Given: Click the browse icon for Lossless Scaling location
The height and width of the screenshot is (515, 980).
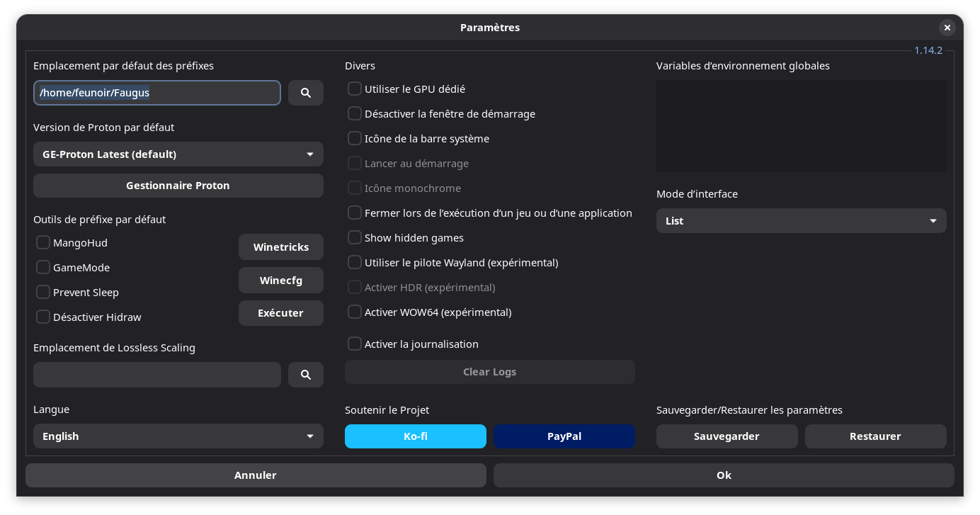Looking at the screenshot, I should [x=305, y=375].
